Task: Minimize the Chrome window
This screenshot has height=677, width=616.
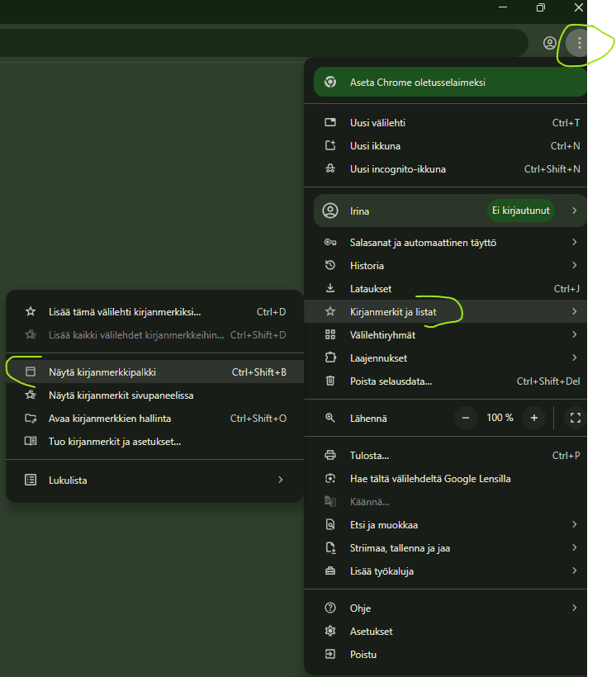Action: 503,7
